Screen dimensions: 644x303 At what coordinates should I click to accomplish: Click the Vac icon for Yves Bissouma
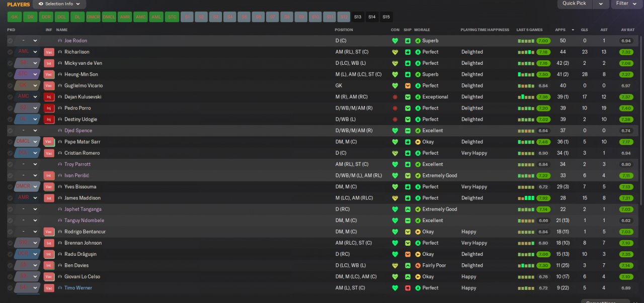coord(49,187)
